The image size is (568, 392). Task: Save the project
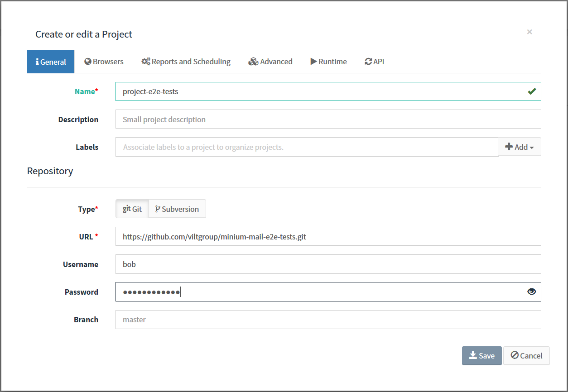481,356
